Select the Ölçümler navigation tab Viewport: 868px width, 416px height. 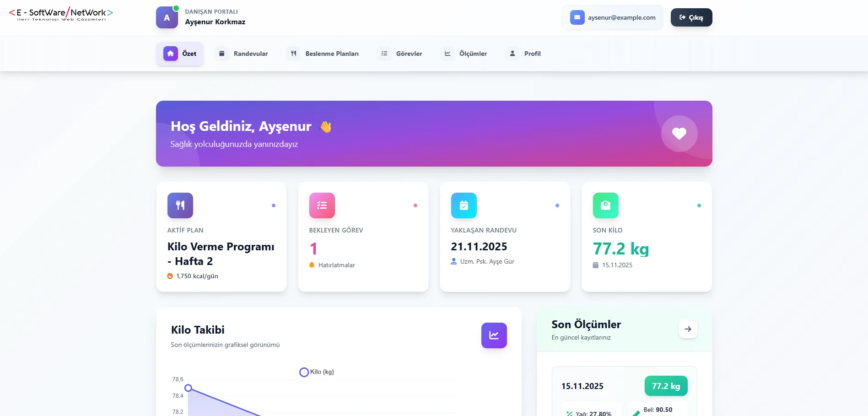pos(465,54)
